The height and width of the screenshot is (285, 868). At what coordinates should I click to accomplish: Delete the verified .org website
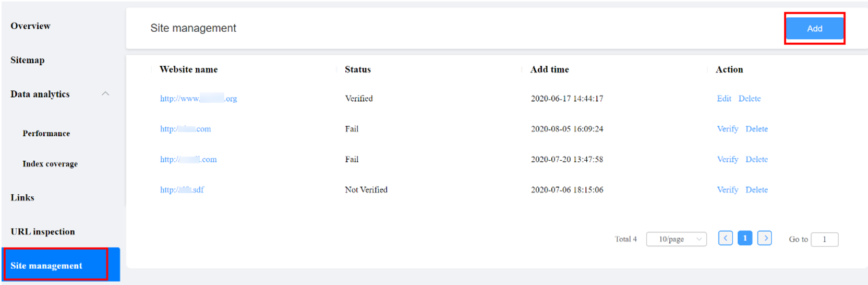click(750, 99)
